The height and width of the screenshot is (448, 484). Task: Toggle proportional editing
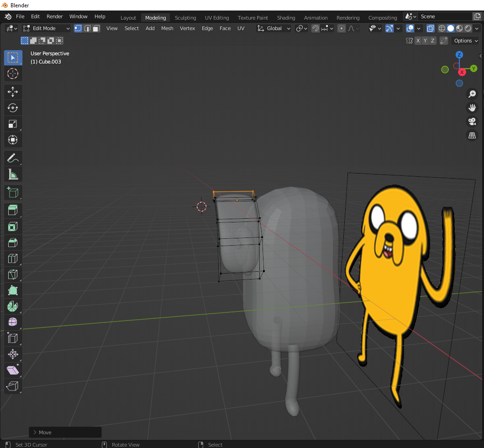342,28
